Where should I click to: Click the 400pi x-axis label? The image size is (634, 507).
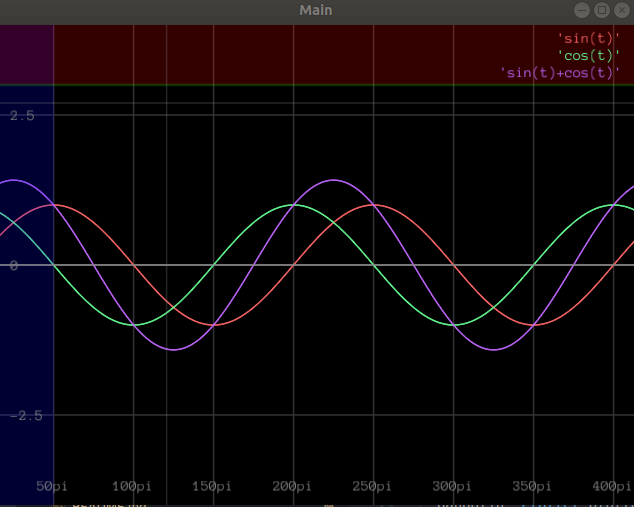click(x=612, y=486)
